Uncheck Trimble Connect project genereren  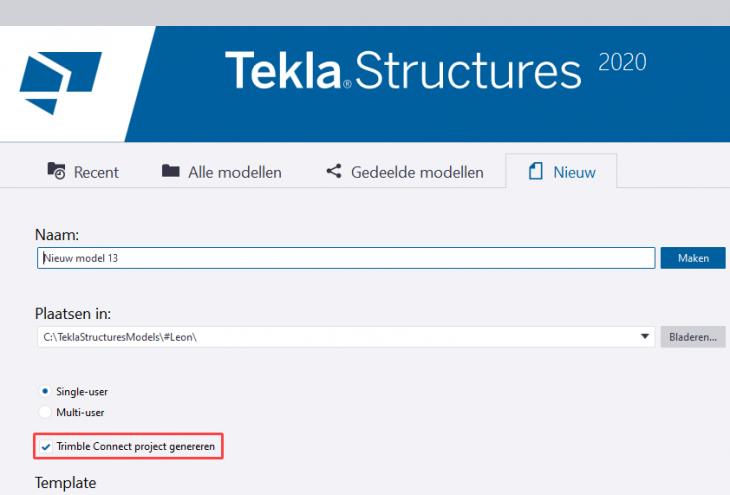click(x=45, y=445)
